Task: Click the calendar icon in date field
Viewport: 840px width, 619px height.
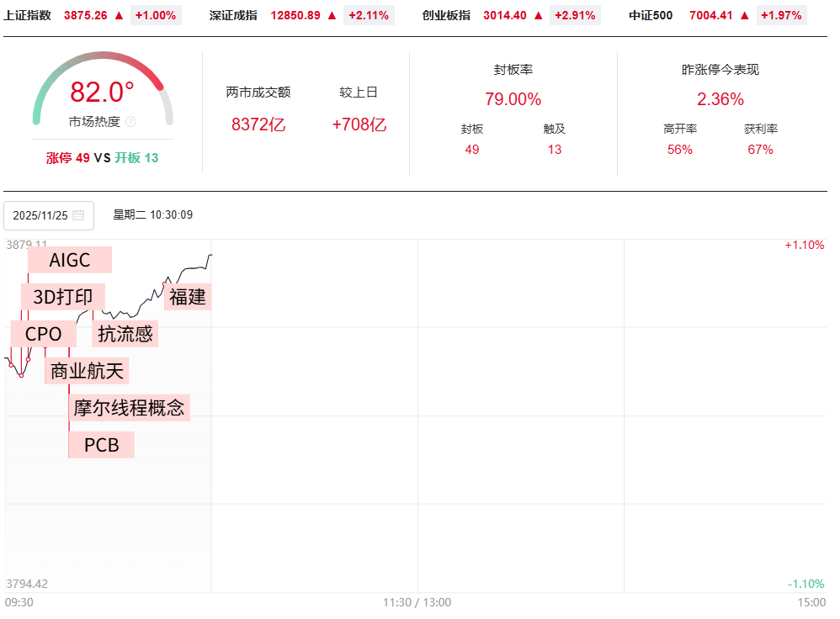Action: [x=78, y=215]
